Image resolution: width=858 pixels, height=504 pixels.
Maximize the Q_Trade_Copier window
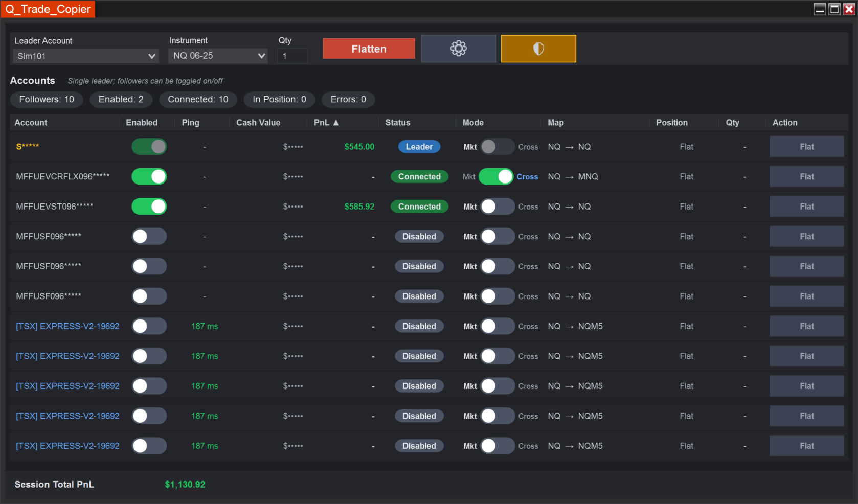[x=834, y=9]
